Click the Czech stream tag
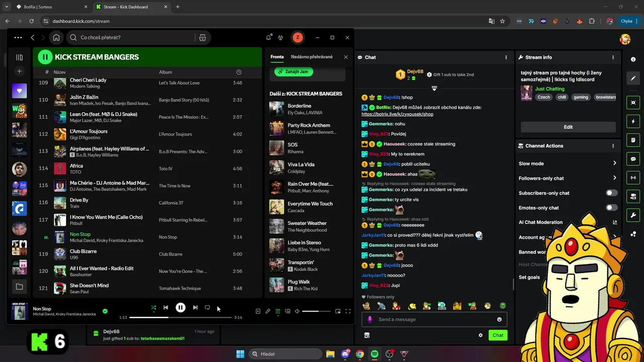 pos(544,97)
